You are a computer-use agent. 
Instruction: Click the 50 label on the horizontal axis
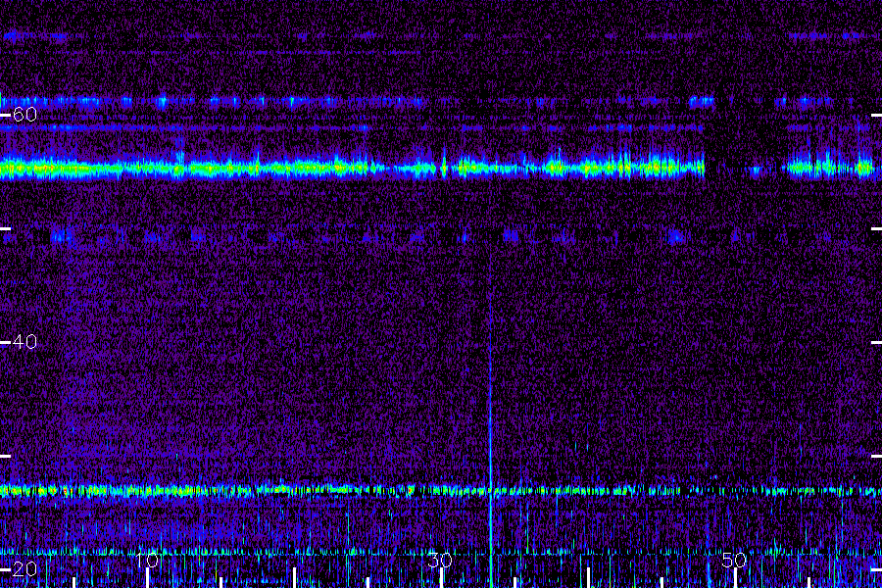coord(734,560)
